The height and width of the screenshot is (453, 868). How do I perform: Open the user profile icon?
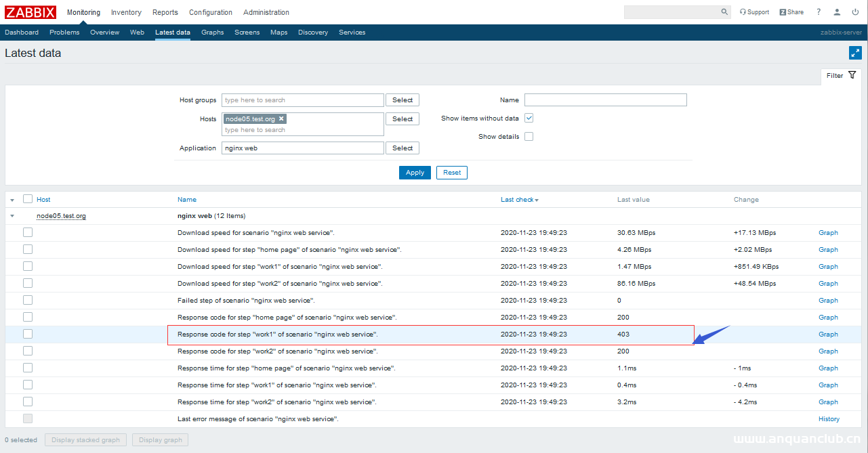click(x=836, y=12)
